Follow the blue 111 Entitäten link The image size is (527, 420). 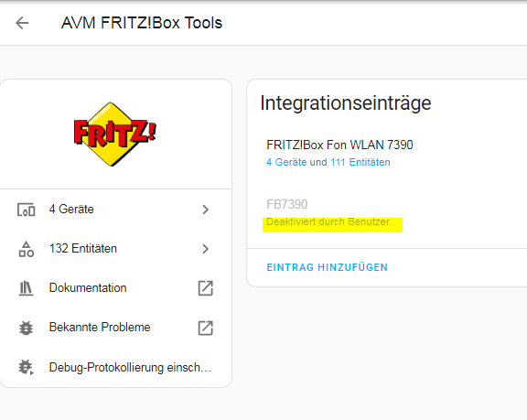(x=360, y=162)
